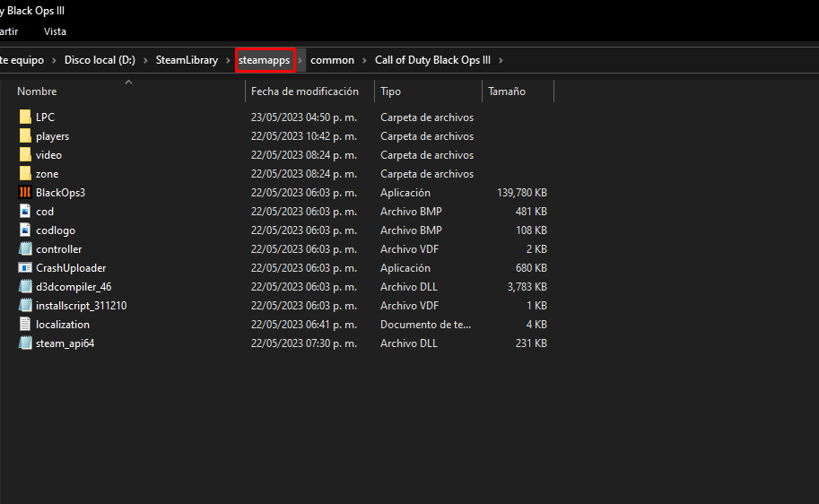
Task: Open the Vista ribbon tab
Action: coord(55,31)
